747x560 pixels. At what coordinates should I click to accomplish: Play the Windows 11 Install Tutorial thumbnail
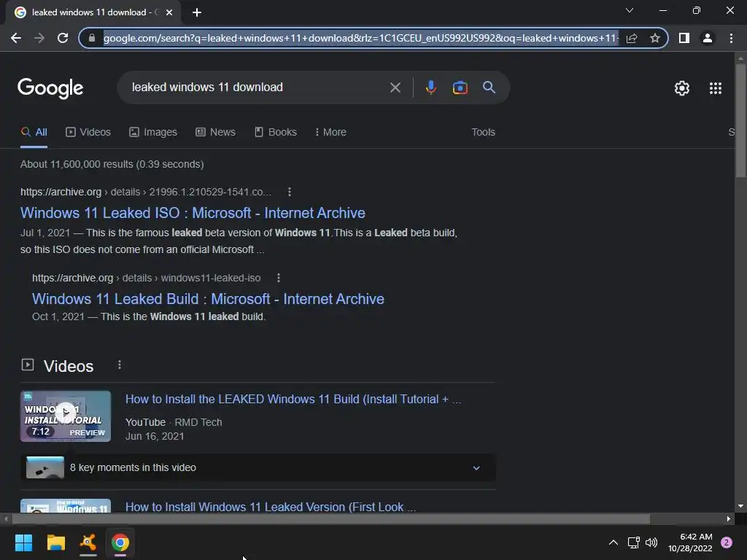pyautogui.click(x=65, y=416)
